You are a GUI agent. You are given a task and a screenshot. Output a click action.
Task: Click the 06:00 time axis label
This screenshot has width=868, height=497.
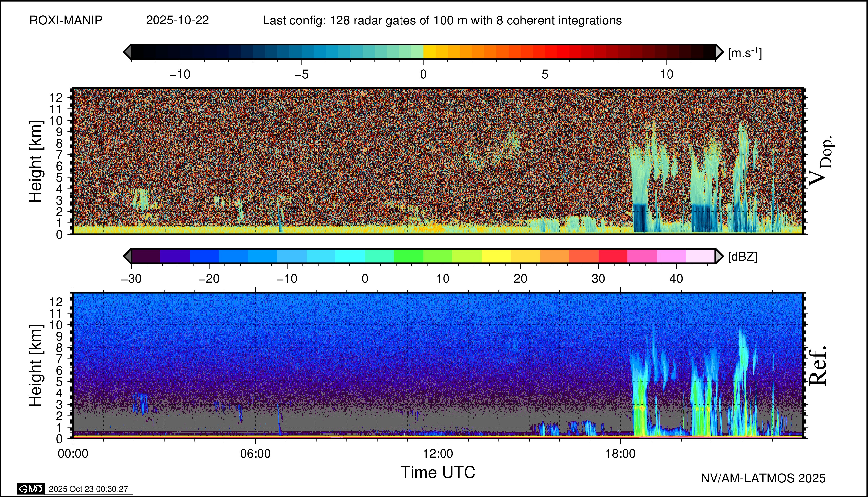tap(255, 454)
